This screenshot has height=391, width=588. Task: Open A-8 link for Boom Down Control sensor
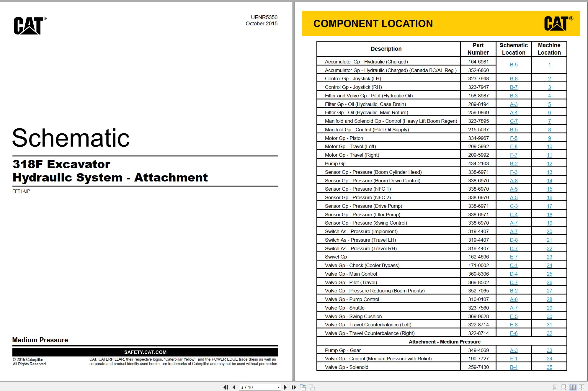pos(514,181)
